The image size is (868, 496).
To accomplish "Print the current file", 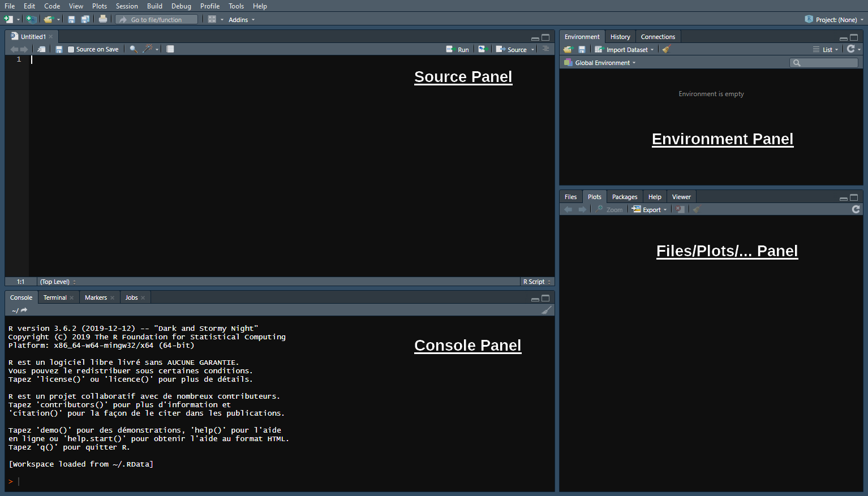I will (102, 19).
